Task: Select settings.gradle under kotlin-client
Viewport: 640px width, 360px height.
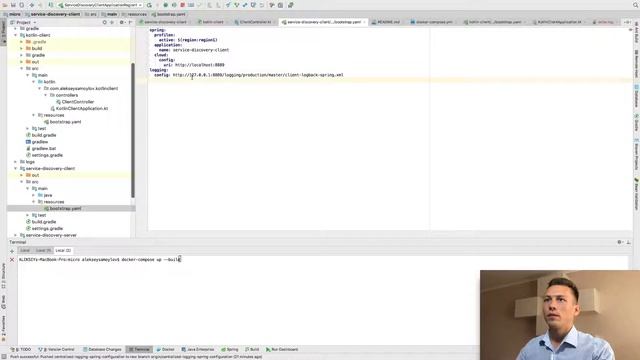Action: [44, 155]
